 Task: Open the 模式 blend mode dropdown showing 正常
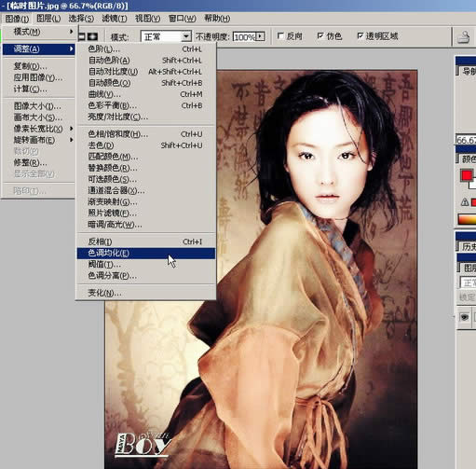coord(166,37)
